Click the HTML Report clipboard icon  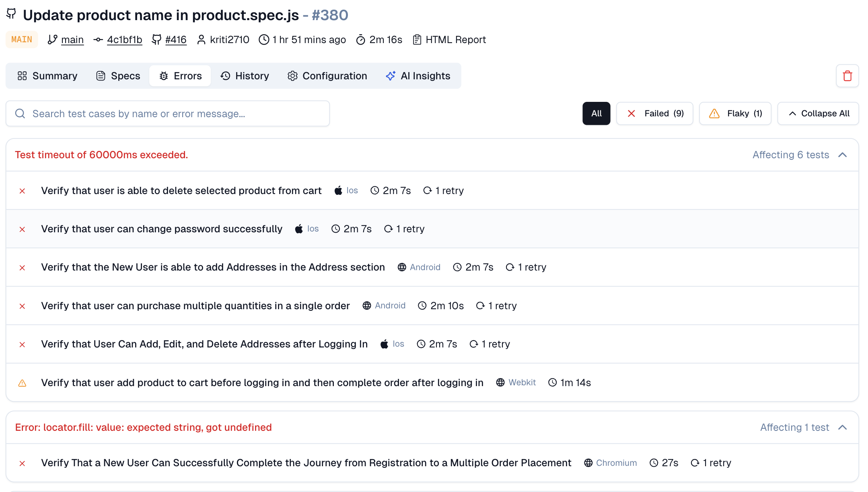click(x=417, y=39)
